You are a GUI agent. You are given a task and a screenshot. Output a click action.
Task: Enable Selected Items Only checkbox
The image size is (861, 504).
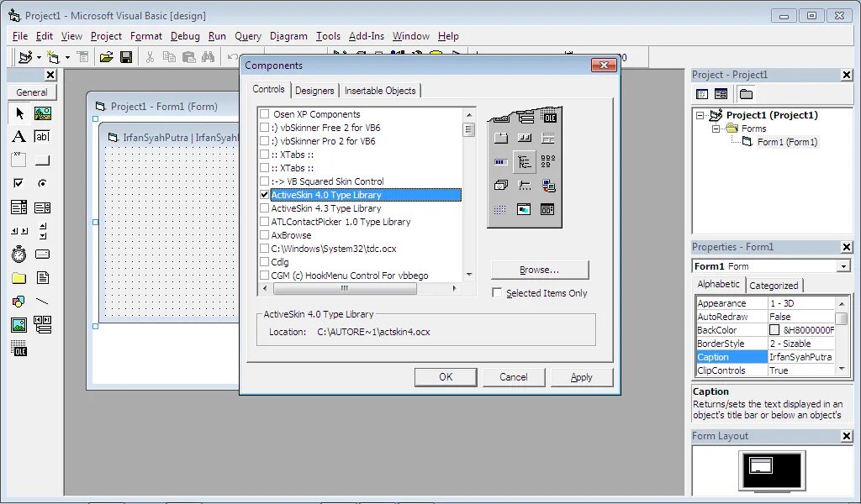pos(497,293)
